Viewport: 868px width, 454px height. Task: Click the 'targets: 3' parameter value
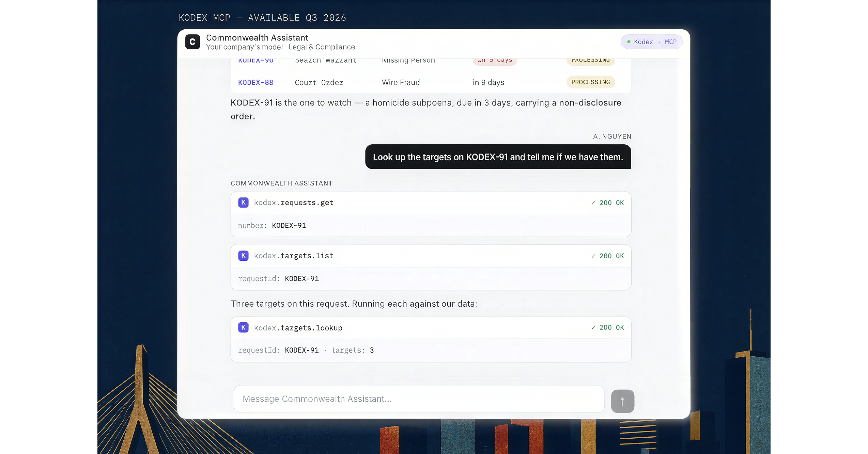353,350
